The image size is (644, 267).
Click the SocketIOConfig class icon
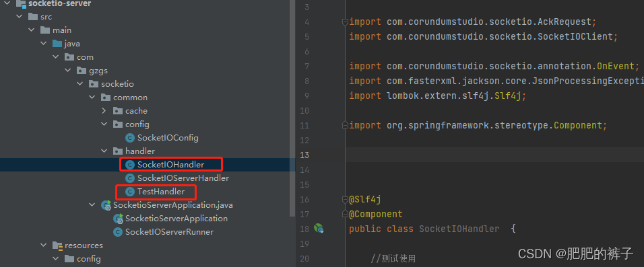click(x=130, y=138)
